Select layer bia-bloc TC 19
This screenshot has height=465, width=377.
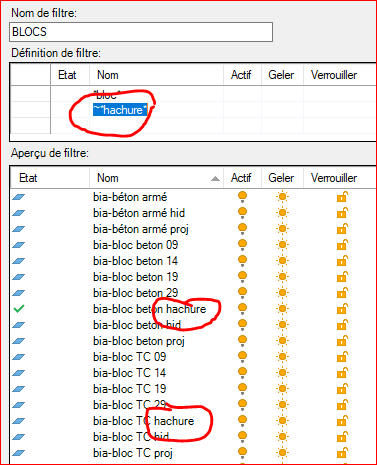tap(130, 389)
